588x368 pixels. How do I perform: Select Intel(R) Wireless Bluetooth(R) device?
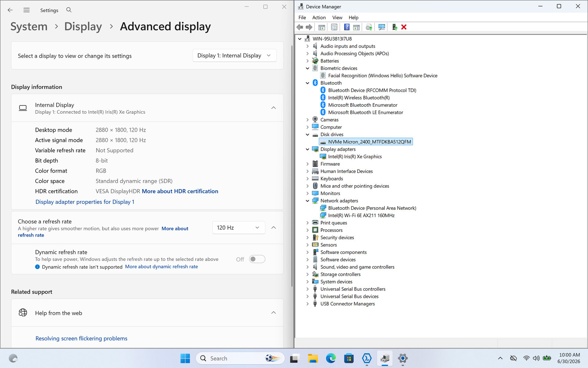click(359, 98)
